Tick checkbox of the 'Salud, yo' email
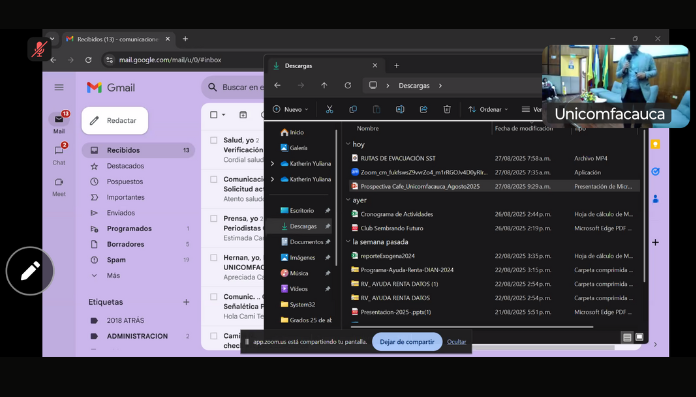 [x=214, y=140]
